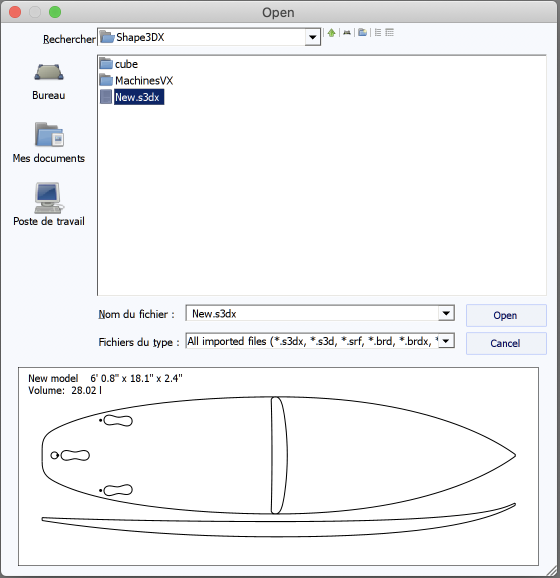This screenshot has height=578, width=560.
Task: Click the Nom du fichier text field
Action: point(312,314)
